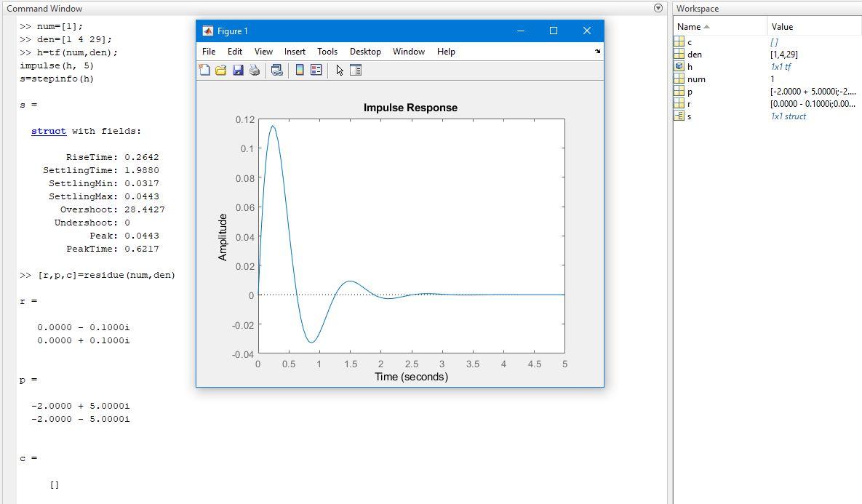862x504 pixels.
Task: Select the variable icon for num in Workspace
Action: [x=679, y=79]
